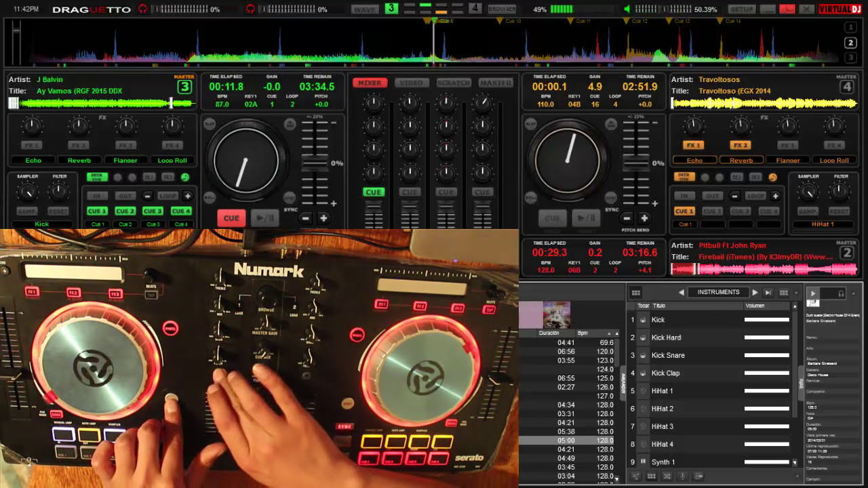
Task: Open the Info side tab
Action: click(x=800, y=383)
